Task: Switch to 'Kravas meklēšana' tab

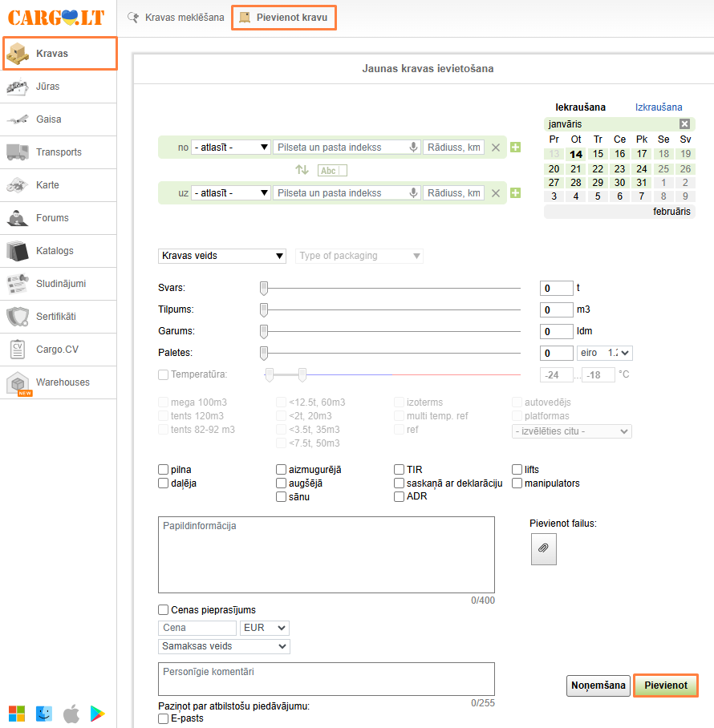Action: [176, 17]
